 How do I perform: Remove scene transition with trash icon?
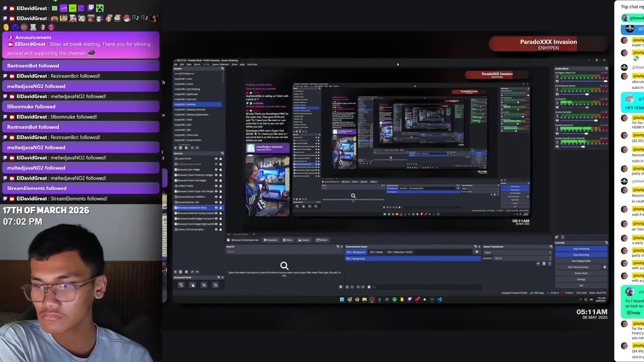click(544, 263)
